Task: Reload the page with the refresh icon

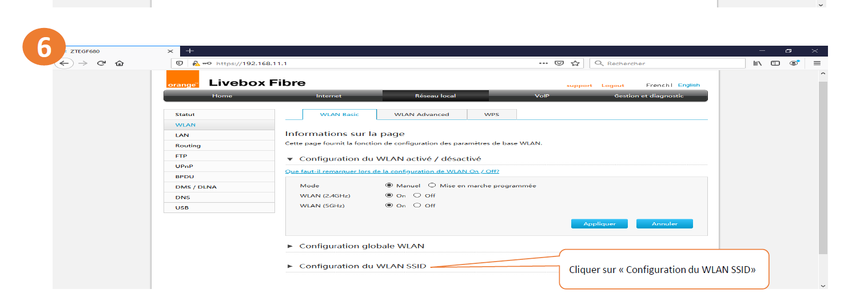Action: point(101,63)
